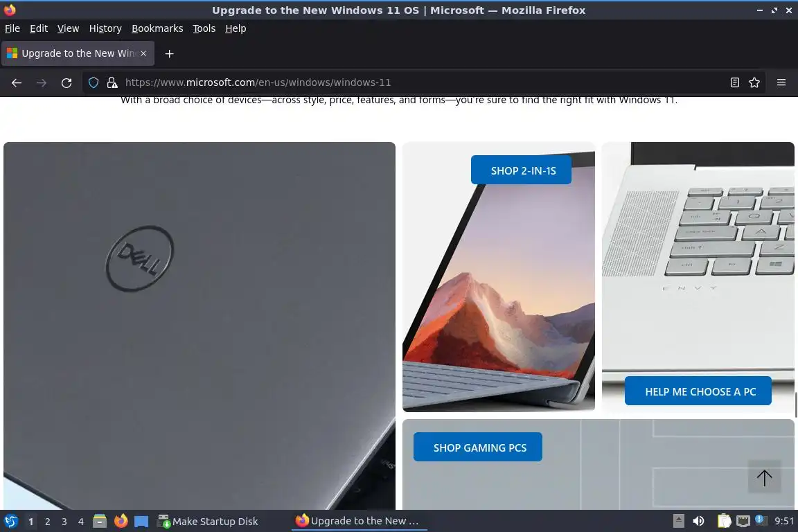Click the 9:51 clock in the taskbar

tap(783, 521)
